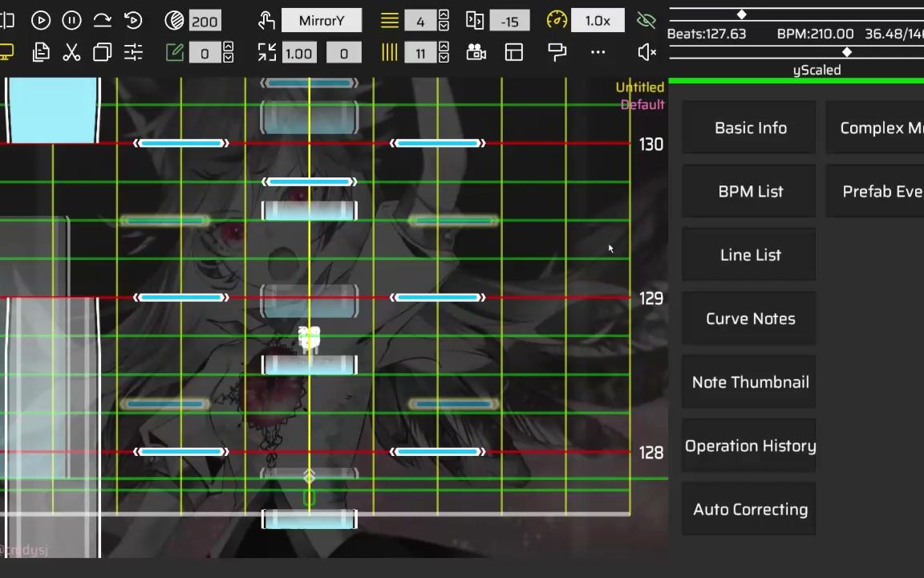Click the scissors cut icon

coord(71,52)
